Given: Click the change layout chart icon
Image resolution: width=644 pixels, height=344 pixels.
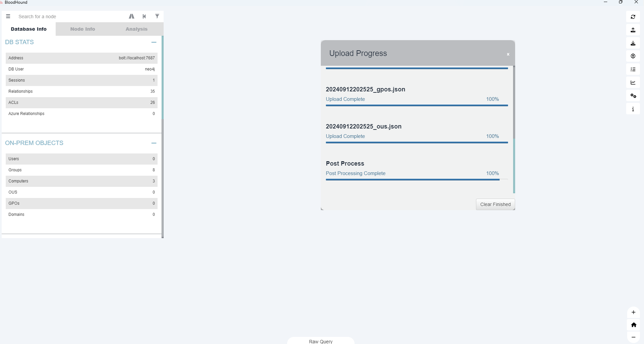Looking at the screenshot, I should 633,83.
